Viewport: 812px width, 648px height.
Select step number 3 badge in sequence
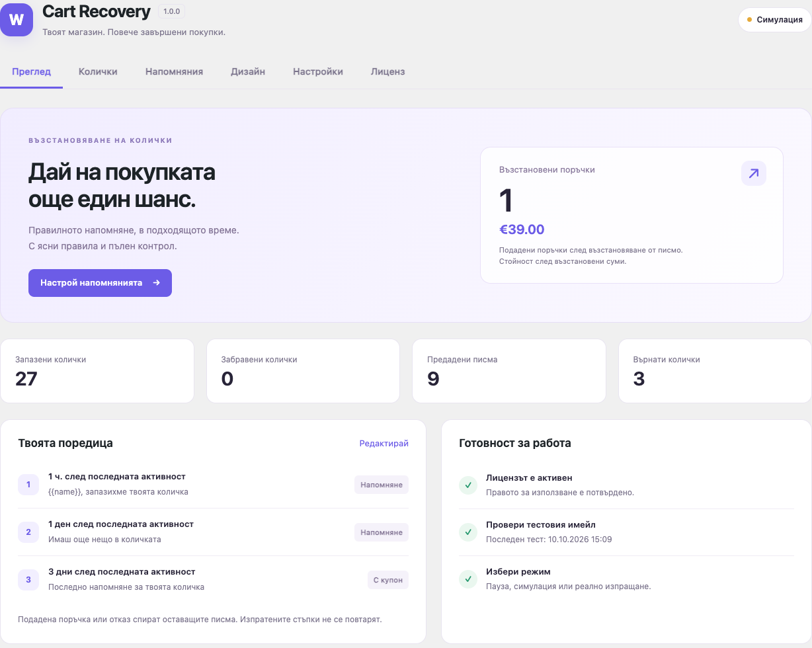[28, 580]
